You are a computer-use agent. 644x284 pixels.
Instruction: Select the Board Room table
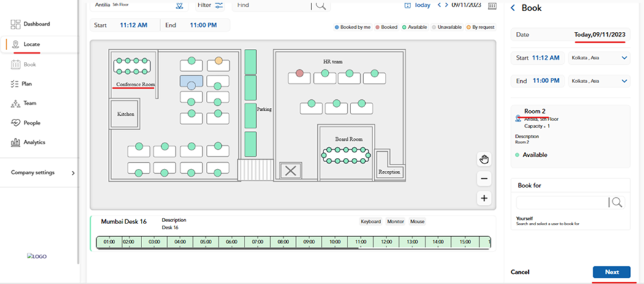tap(346, 155)
